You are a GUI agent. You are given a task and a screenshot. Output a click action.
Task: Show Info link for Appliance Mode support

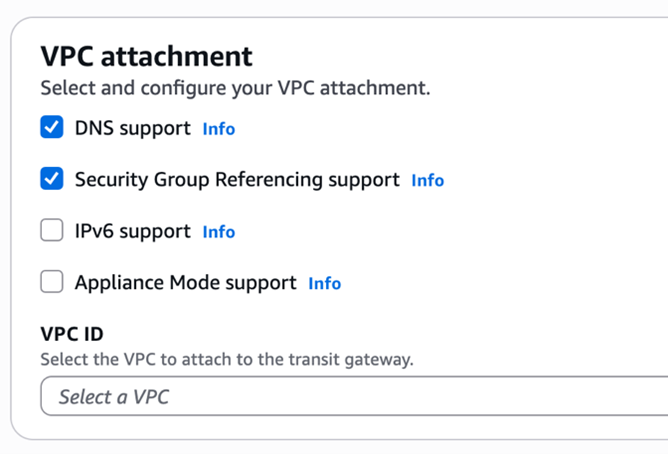325,284
